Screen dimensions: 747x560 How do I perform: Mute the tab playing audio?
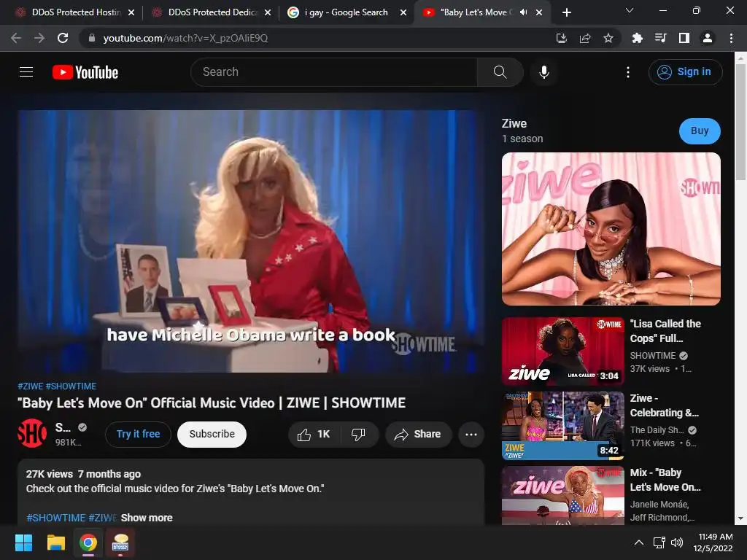point(524,12)
